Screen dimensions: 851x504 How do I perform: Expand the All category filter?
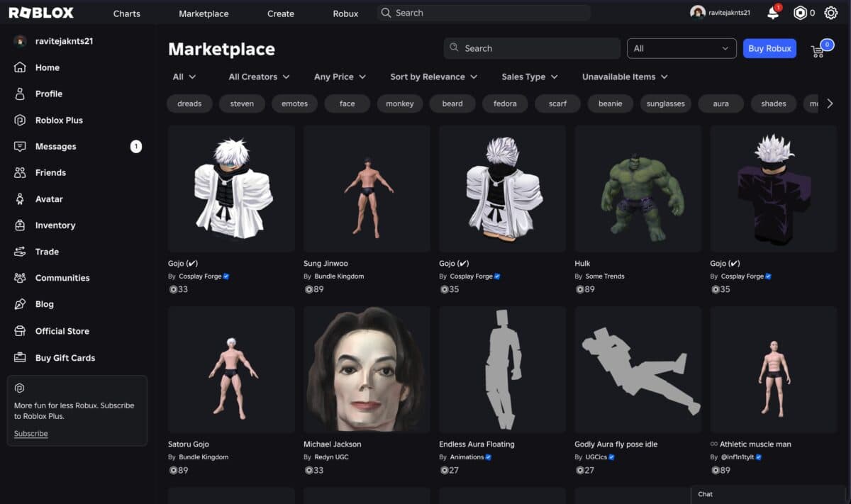coord(184,77)
